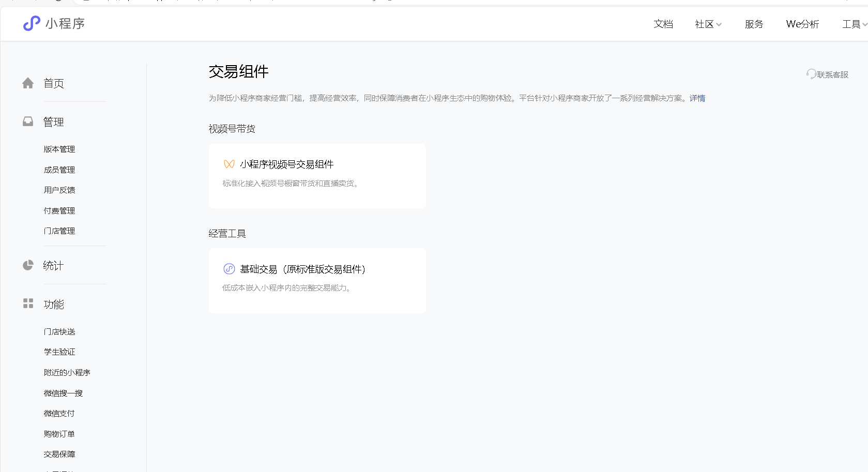This screenshot has width=868, height=472.
Task: Open the 文档 menu item
Action: [663, 24]
